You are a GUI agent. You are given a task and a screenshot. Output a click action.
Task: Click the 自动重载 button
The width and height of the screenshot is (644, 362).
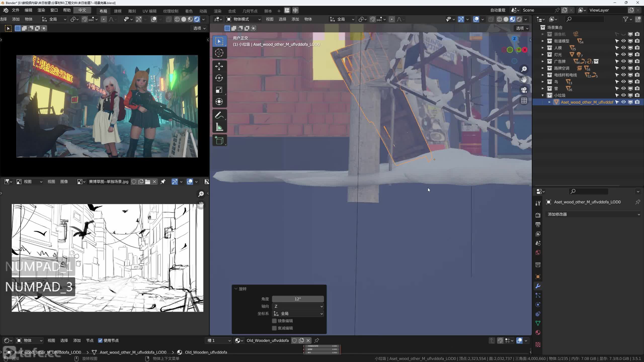coord(498,10)
